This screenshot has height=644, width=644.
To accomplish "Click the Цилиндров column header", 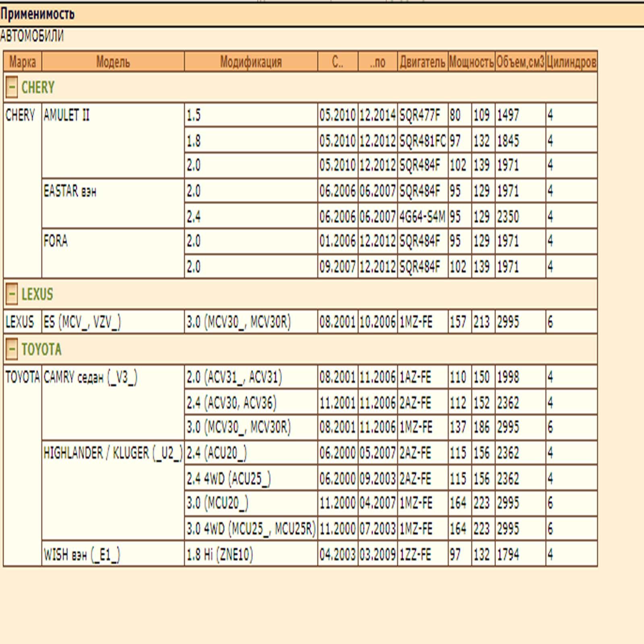I will click(x=571, y=62).
